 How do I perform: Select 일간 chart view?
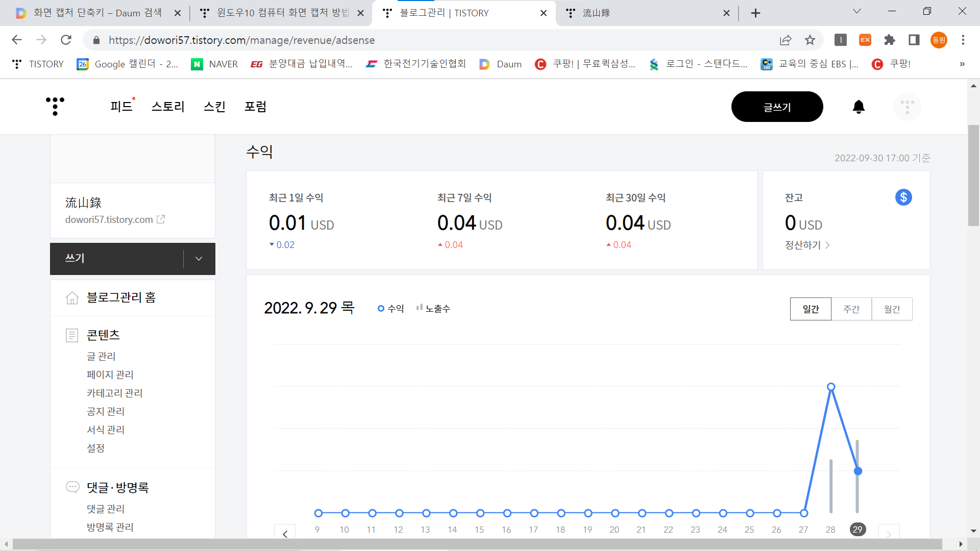811,309
